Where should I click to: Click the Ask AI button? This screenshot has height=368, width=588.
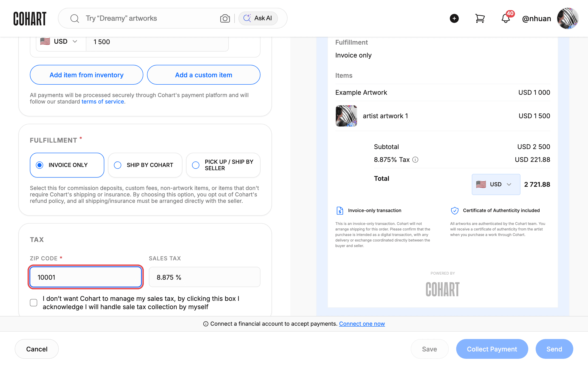click(258, 18)
